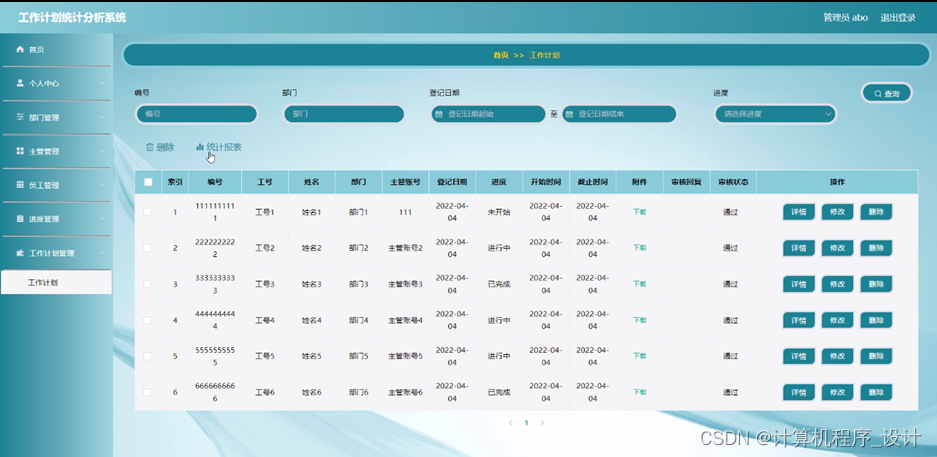This screenshot has width=937, height=457.
Task: Click 首页 in the breadcrumb
Action: (500, 55)
